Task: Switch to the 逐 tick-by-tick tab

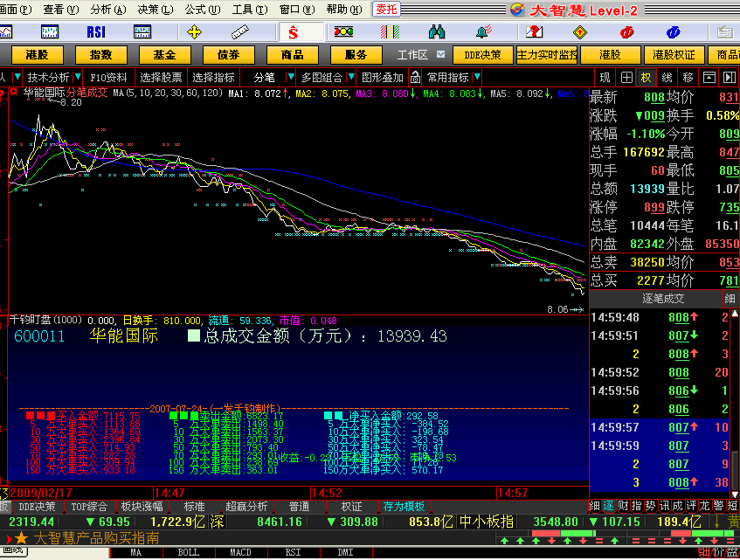Action: (609, 506)
